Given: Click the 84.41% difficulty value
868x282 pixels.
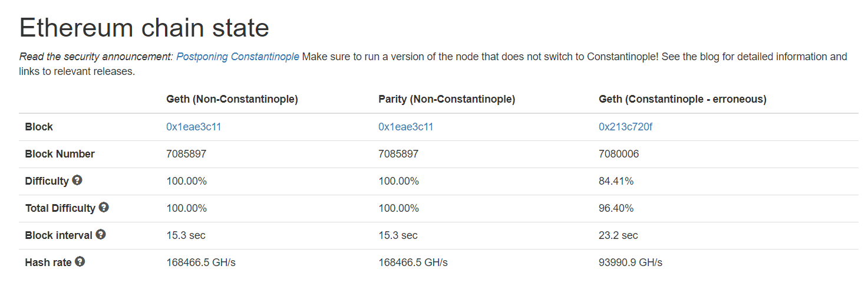Looking at the screenshot, I should click(x=616, y=181).
